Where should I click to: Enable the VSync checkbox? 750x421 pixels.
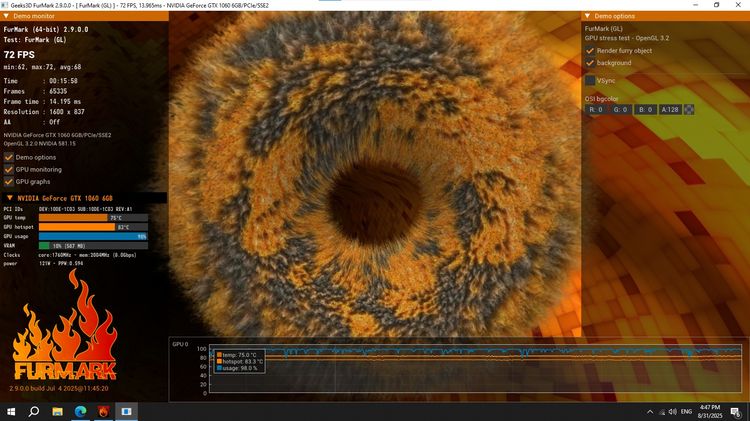(x=590, y=80)
